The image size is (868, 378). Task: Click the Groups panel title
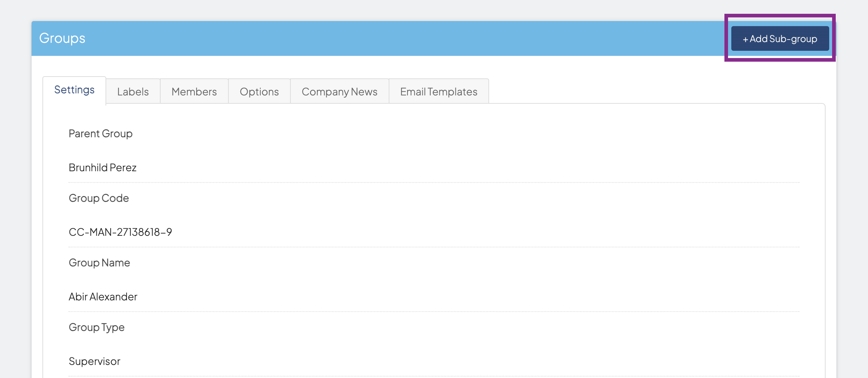[x=62, y=38]
